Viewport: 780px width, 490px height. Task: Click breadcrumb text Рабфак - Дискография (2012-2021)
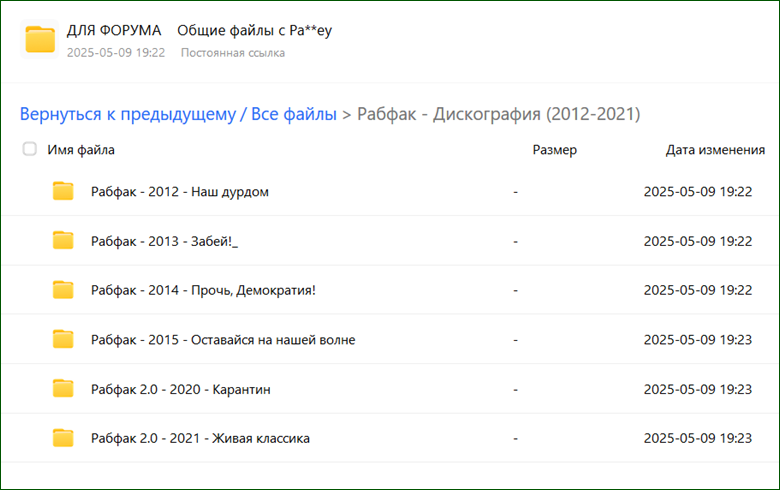pyautogui.click(x=498, y=114)
